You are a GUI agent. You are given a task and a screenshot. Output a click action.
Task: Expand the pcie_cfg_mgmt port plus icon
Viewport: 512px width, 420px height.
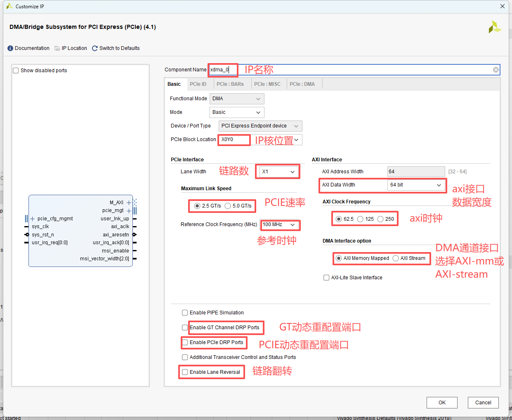coord(33,219)
